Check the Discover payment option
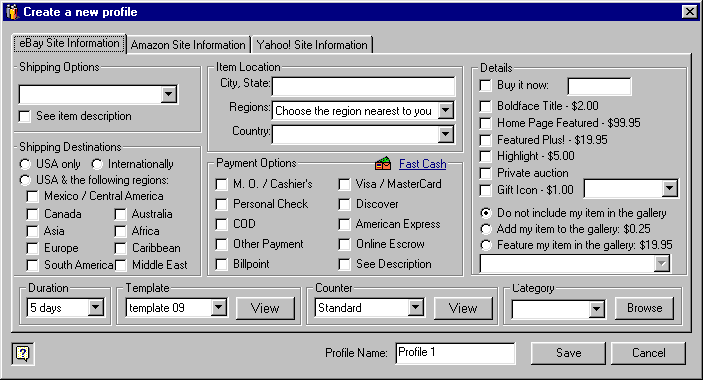Image resolution: width=703 pixels, height=380 pixels. 344,205
